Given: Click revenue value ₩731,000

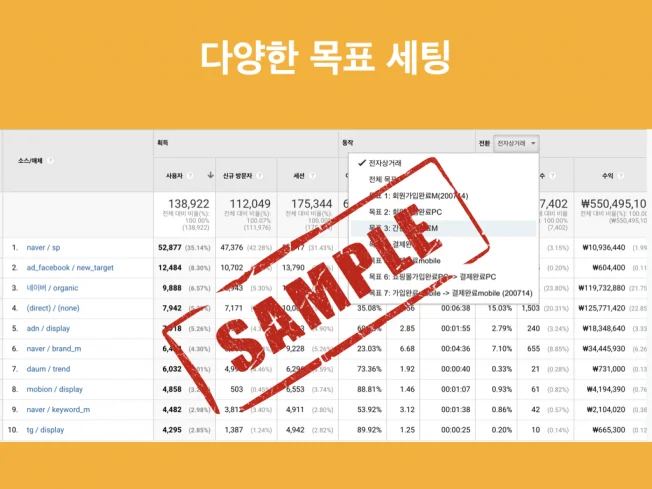Looking at the screenshot, I should coord(609,369).
